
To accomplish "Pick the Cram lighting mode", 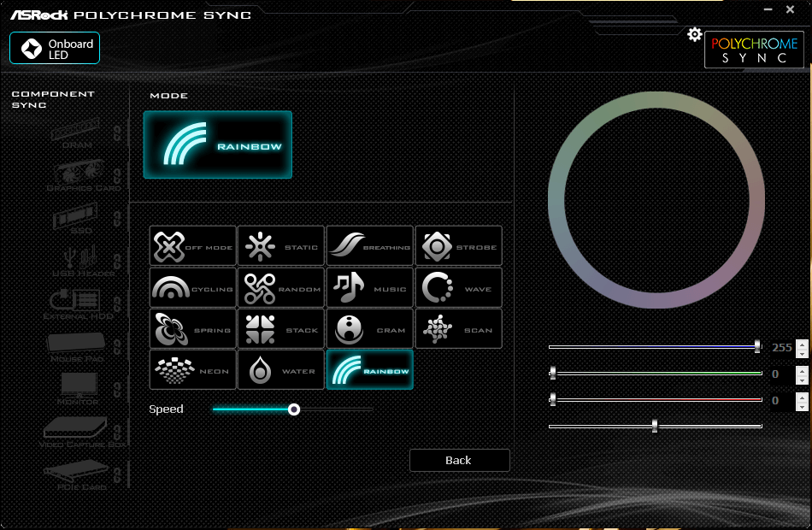I will click(370, 328).
